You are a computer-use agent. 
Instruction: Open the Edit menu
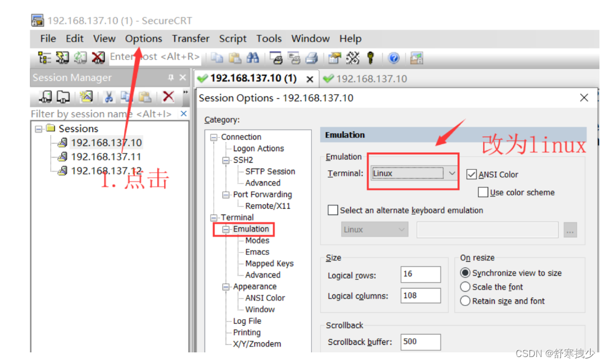point(74,38)
